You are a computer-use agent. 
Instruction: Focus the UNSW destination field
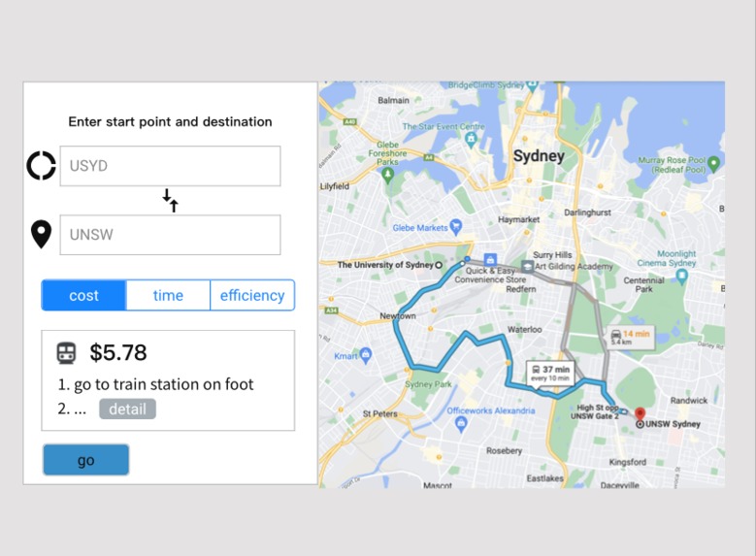(170, 235)
